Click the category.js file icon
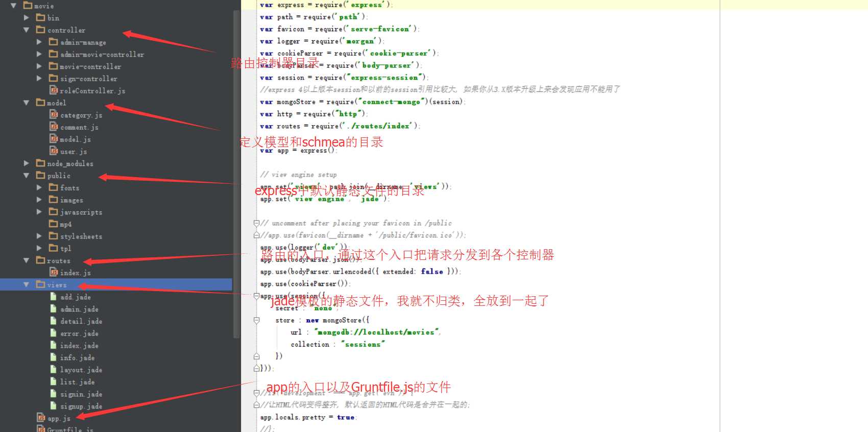 point(54,114)
